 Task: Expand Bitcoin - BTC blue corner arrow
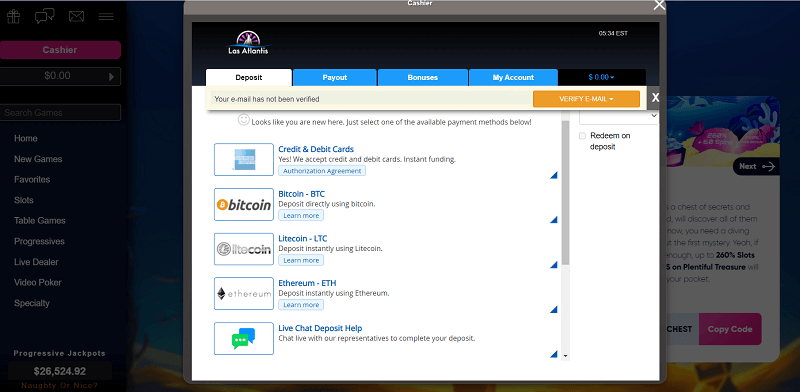pyautogui.click(x=554, y=220)
